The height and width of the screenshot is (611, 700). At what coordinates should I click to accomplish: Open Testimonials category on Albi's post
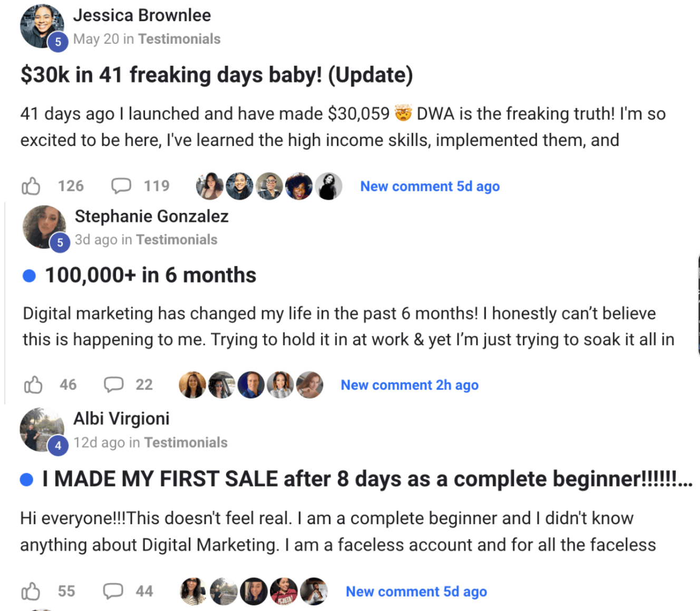tap(186, 442)
